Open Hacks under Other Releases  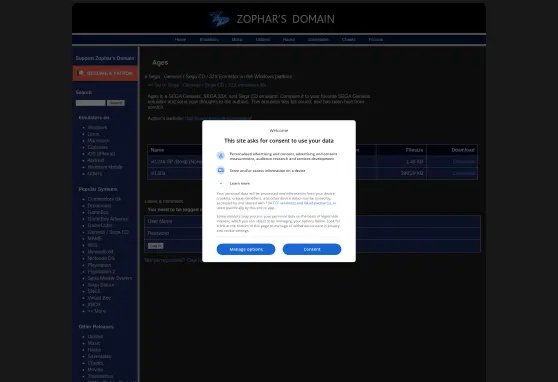[94, 350]
